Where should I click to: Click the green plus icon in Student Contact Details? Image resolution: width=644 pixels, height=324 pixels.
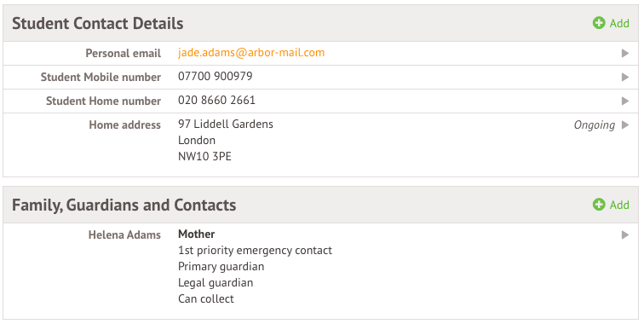click(x=599, y=23)
